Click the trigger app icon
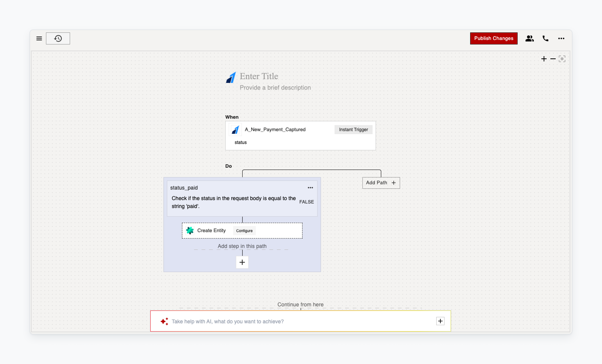Screen dimensions: 602x364 (235, 129)
